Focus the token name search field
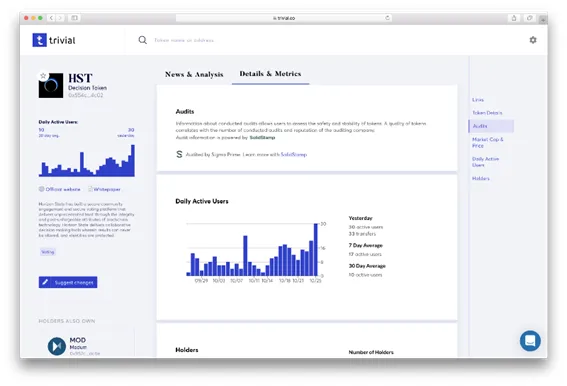 [184, 40]
